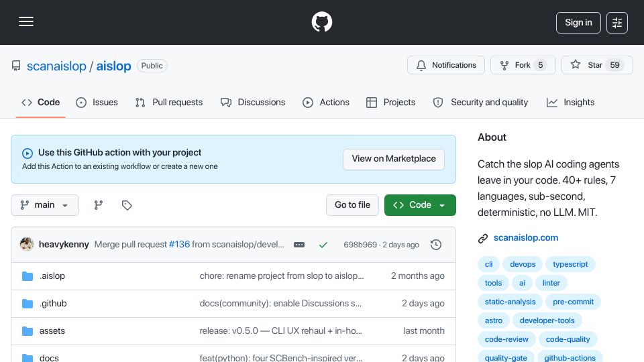Select the astro topic tag
644x362 pixels.
[493, 320]
